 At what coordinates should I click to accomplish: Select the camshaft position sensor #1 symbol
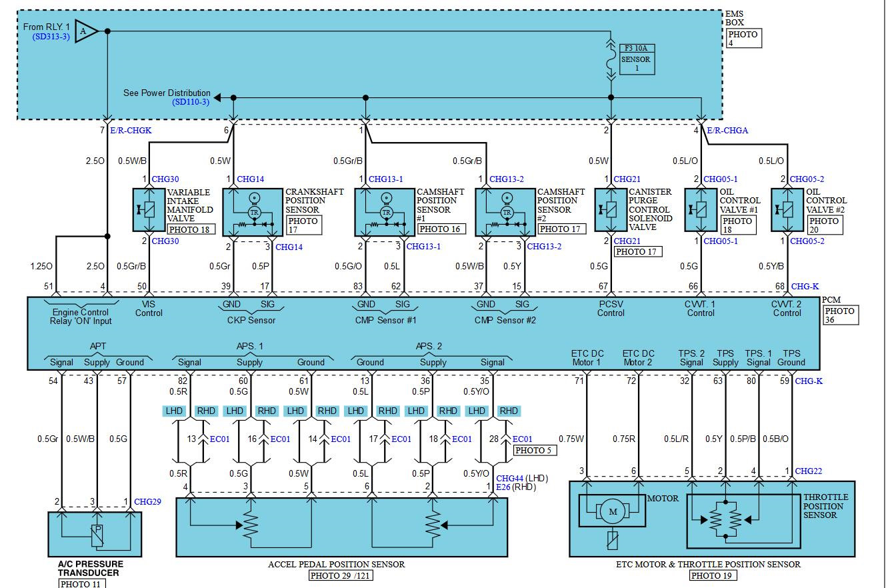[385, 212]
